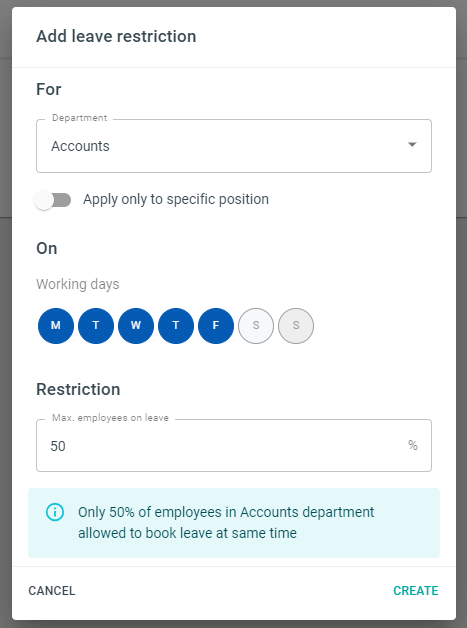
Task: Create the leave restriction
Action: (x=416, y=591)
